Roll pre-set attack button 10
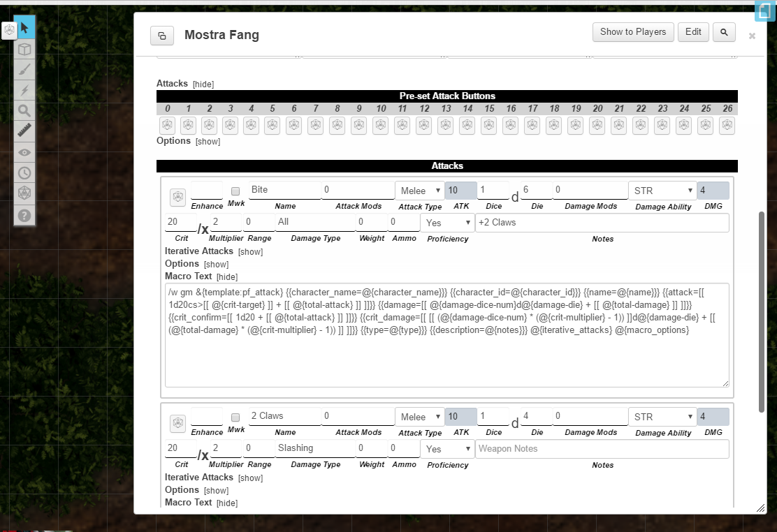The width and height of the screenshot is (777, 532). tap(381, 126)
